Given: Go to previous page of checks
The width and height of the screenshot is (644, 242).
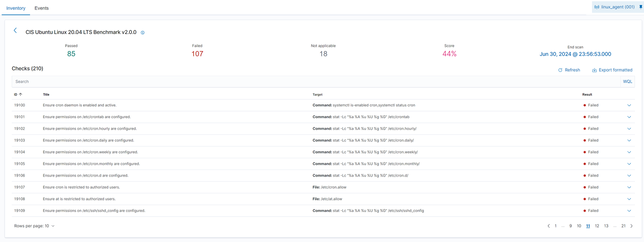Looking at the screenshot, I should (x=548, y=226).
